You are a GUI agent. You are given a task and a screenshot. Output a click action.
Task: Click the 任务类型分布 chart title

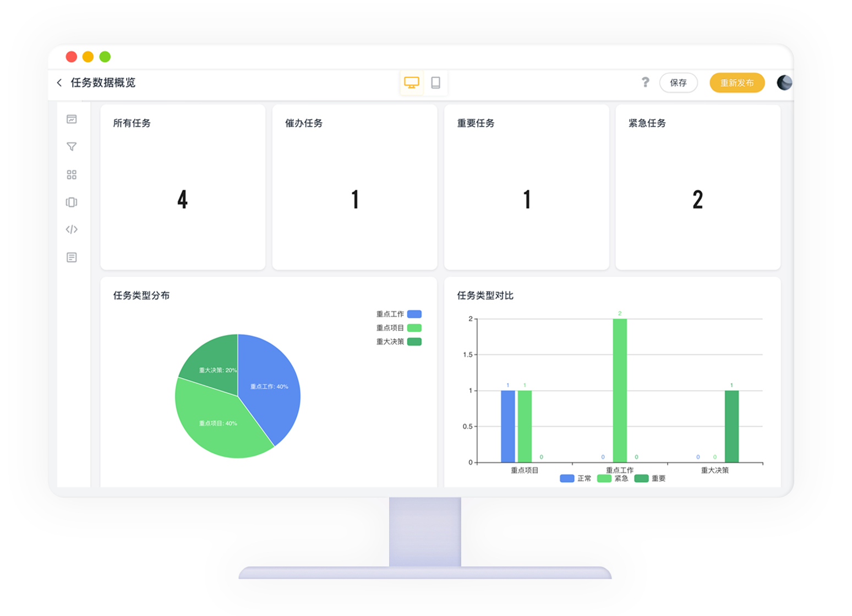pyautogui.click(x=141, y=295)
